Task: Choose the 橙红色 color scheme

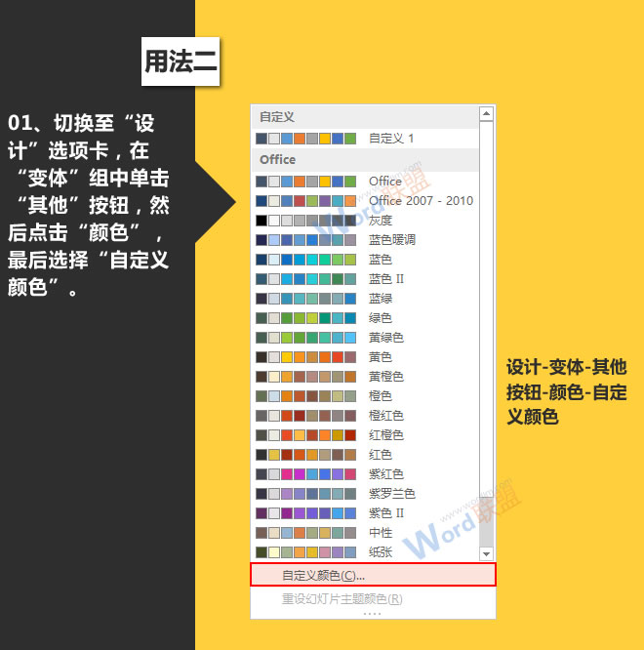Action: coord(385,416)
